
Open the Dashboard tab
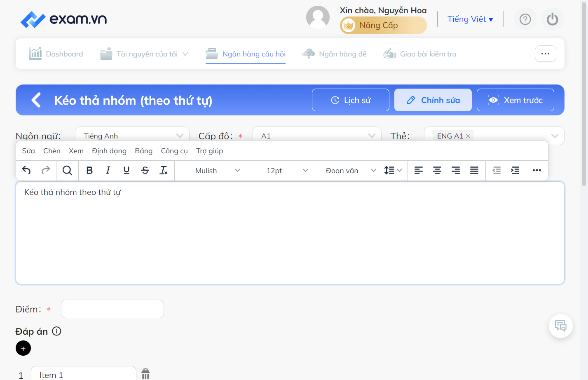[x=56, y=54]
